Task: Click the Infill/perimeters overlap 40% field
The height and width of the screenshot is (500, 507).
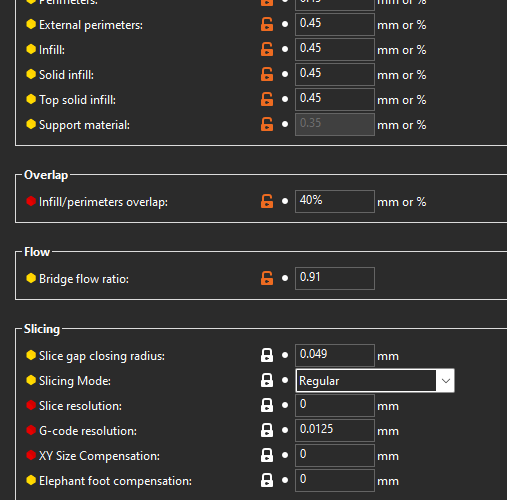Action: [335, 202]
